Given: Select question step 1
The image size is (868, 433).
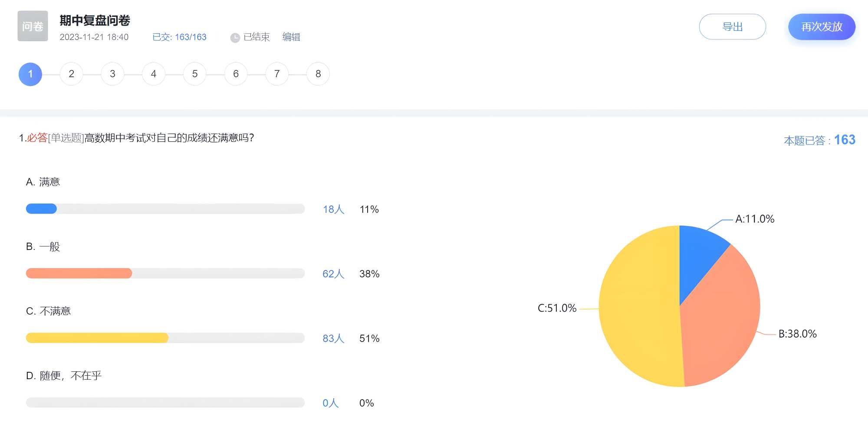Looking at the screenshot, I should (x=30, y=74).
